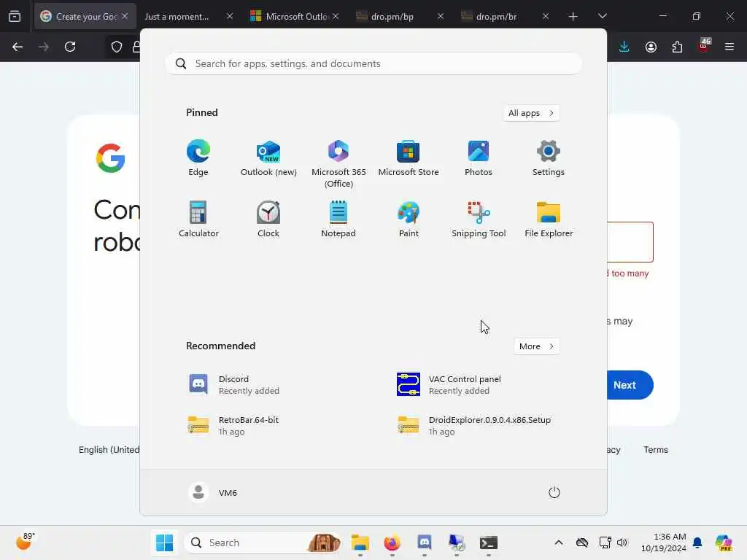This screenshot has height=560, width=747.
Task: Click the taskbar Search box
Action: (x=263, y=542)
